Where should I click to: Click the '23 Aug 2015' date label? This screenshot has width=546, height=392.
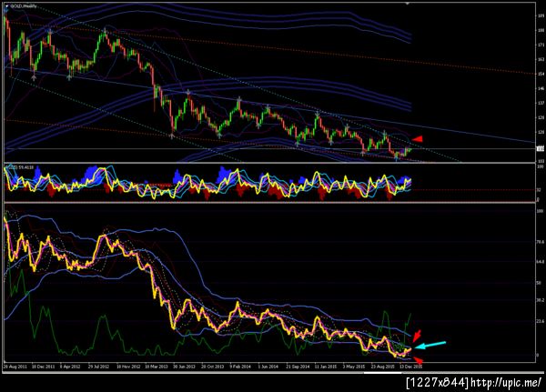[x=383, y=367]
